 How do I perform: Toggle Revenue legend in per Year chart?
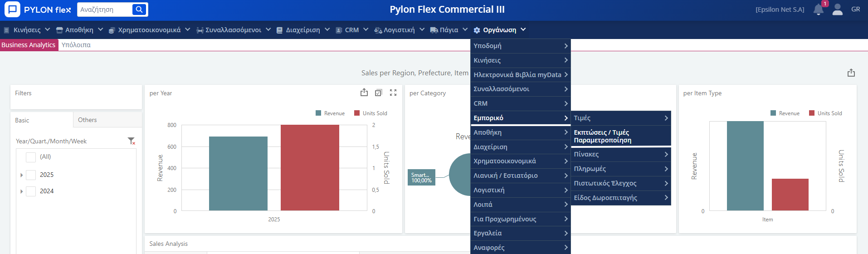pos(330,113)
